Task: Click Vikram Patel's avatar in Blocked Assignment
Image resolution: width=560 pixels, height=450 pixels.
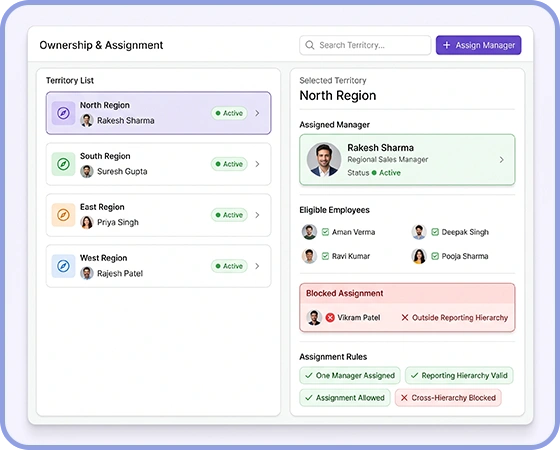Action: point(314,318)
